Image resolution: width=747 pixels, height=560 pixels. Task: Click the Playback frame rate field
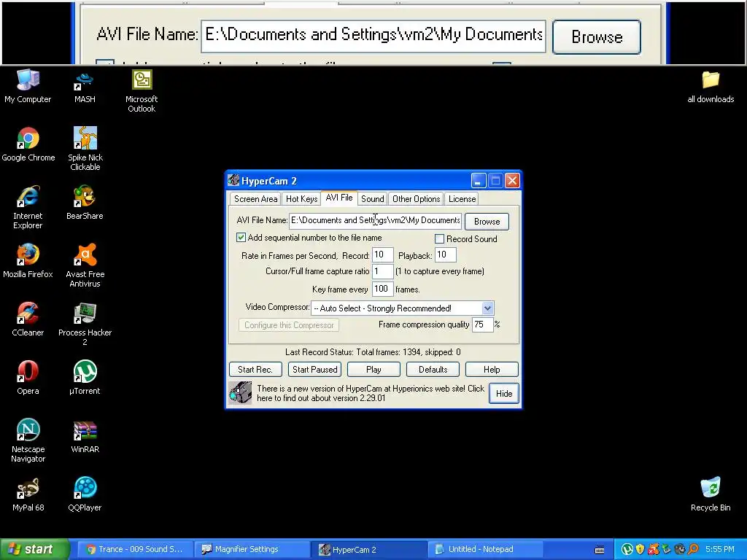point(446,254)
